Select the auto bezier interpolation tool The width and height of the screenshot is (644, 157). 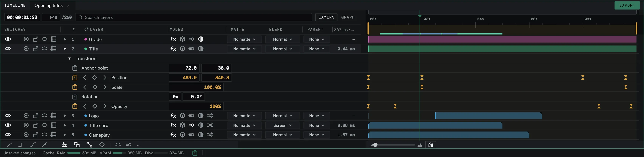tap(44, 145)
